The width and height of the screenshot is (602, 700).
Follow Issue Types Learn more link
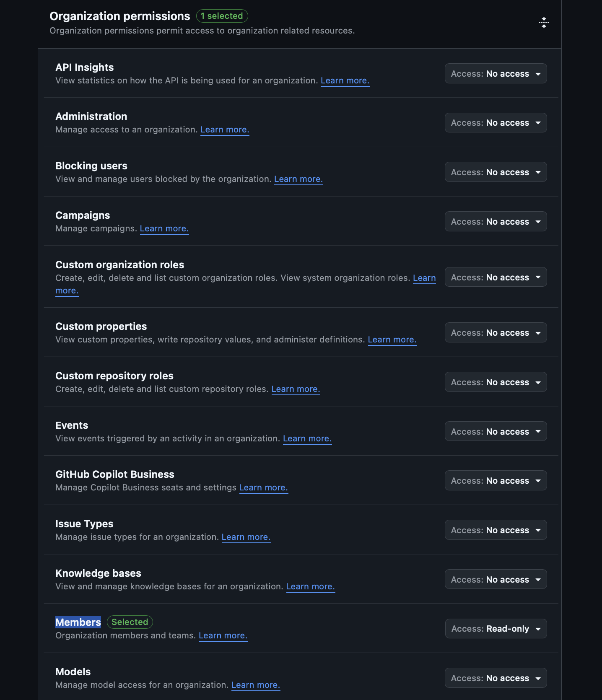pos(246,537)
